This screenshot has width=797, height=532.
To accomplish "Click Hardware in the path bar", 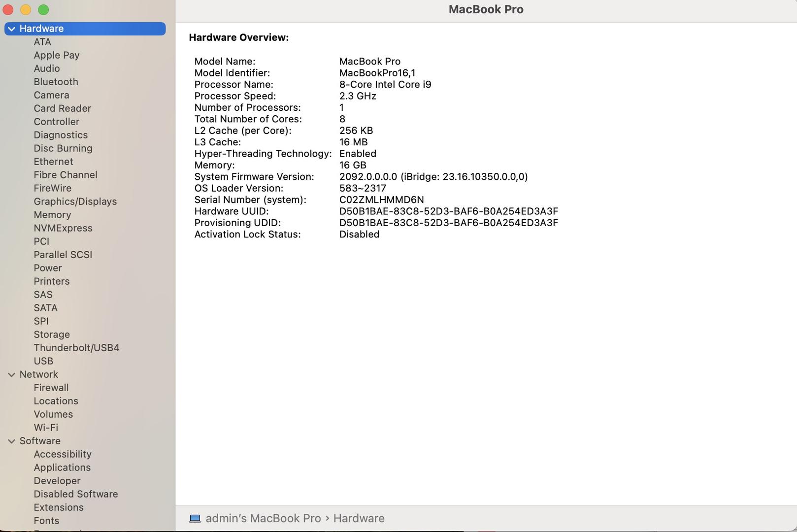I will [x=359, y=518].
